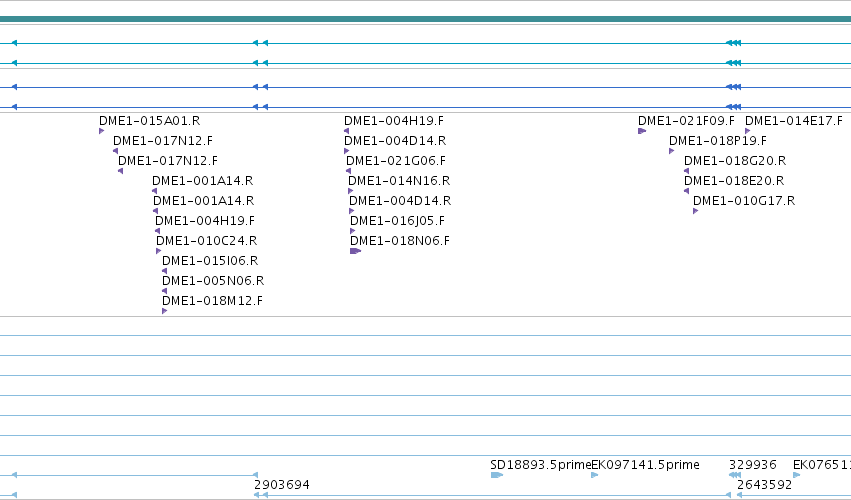
Task: Select the DME1-010C24.R label
Action: pyautogui.click(x=206, y=240)
